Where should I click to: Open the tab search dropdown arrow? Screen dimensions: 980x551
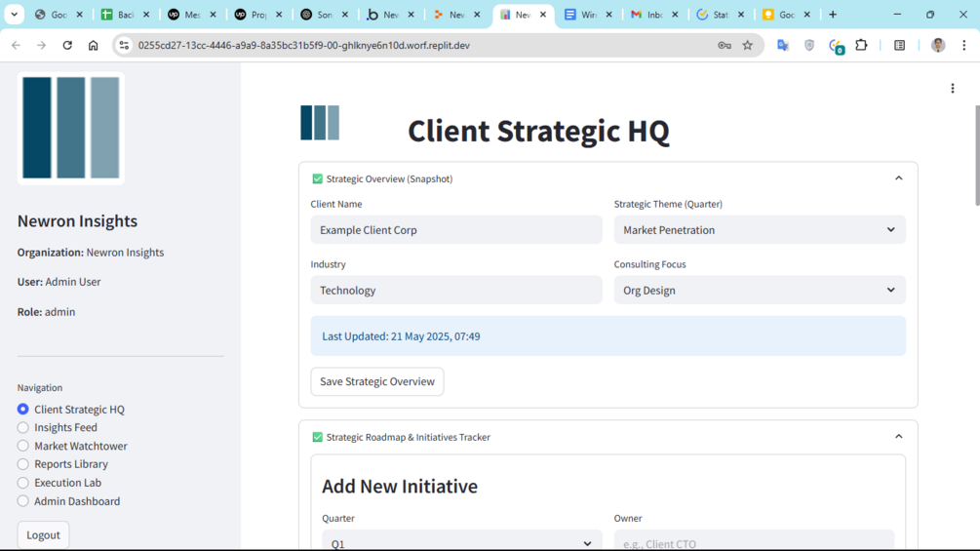[x=14, y=15]
